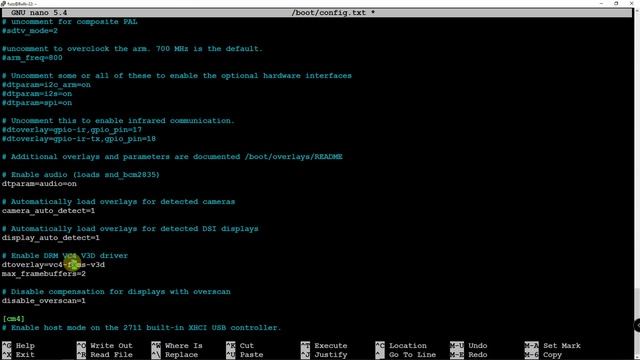Click the '# uncomment for composite PAL' comment

[70, 22]
